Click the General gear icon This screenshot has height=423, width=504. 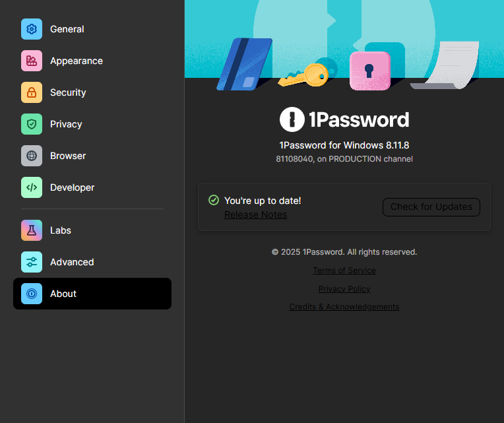point(32,29)
